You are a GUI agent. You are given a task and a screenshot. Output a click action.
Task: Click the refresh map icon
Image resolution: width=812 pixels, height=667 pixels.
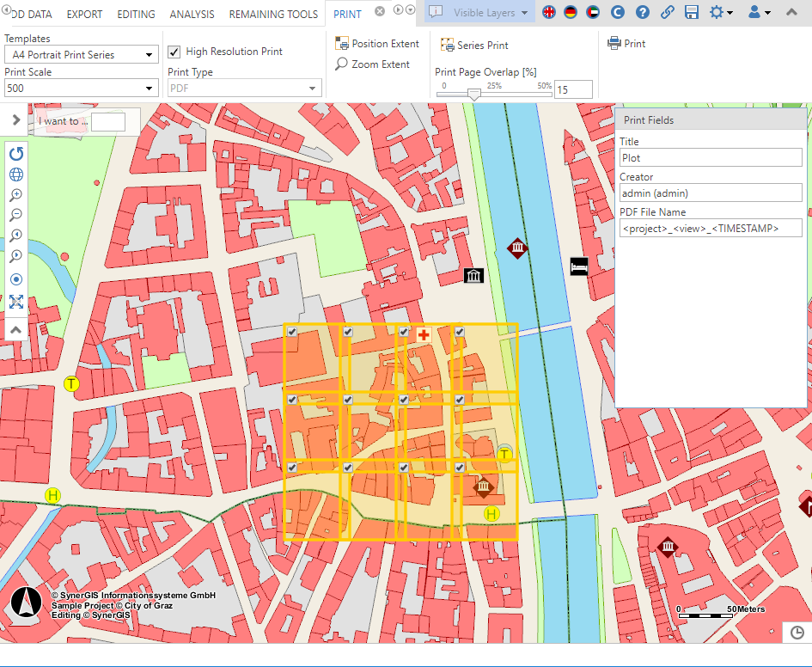(x=16, y=154)
